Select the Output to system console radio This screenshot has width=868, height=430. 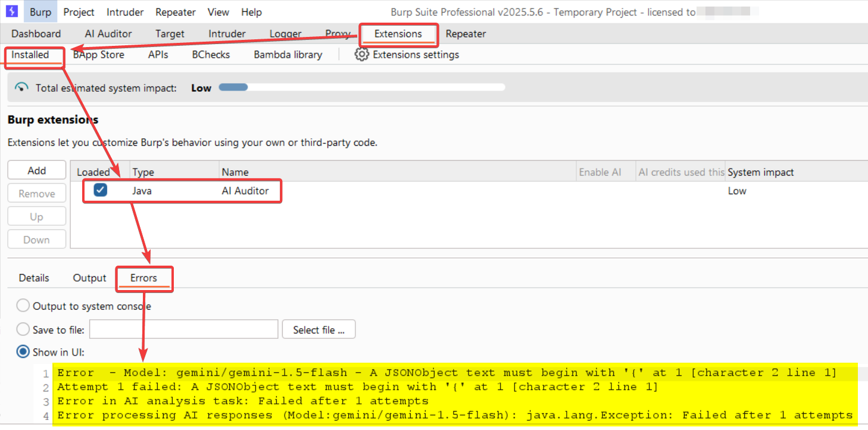click(x=23, y=306)
